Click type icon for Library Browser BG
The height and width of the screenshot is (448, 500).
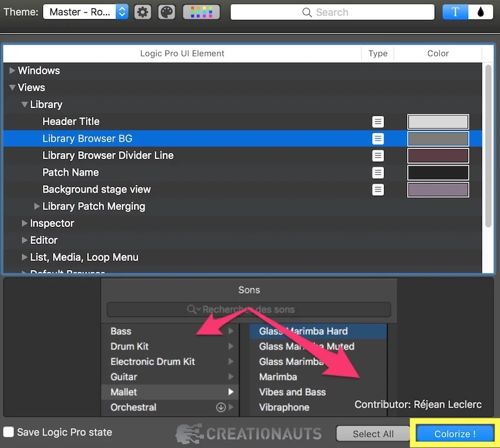[378, 139]
